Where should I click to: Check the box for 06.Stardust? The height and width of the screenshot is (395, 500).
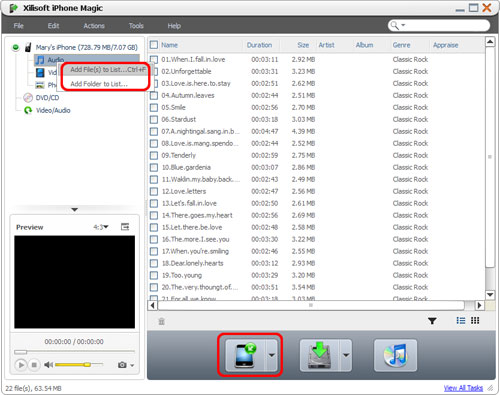point(154,120)
